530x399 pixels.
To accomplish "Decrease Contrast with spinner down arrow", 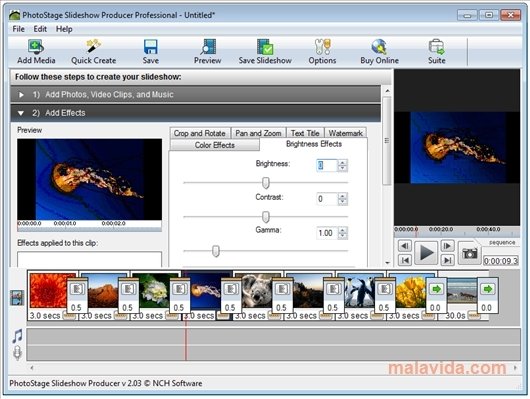I will click(x=342, y=202).
